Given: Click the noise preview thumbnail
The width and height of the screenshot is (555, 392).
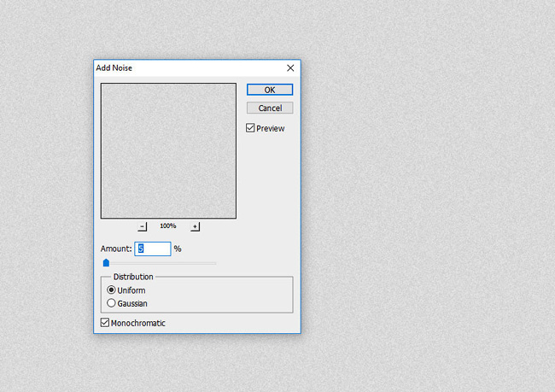Looking at the screenshot, I should tap(168, 151).
